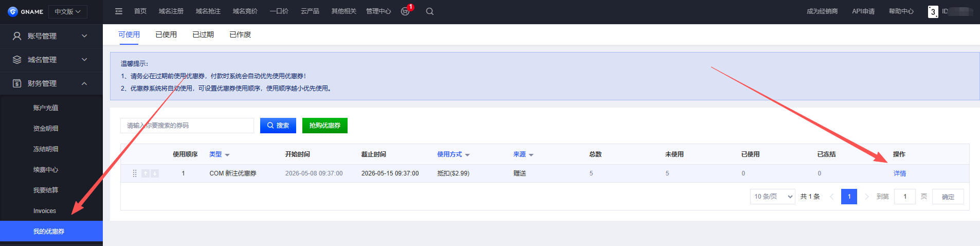Viewport: 980px width, 246px height.
Task: Collapse the 财务管理 menu chevron
Action: pyautogui.click(x=84, y=83)
